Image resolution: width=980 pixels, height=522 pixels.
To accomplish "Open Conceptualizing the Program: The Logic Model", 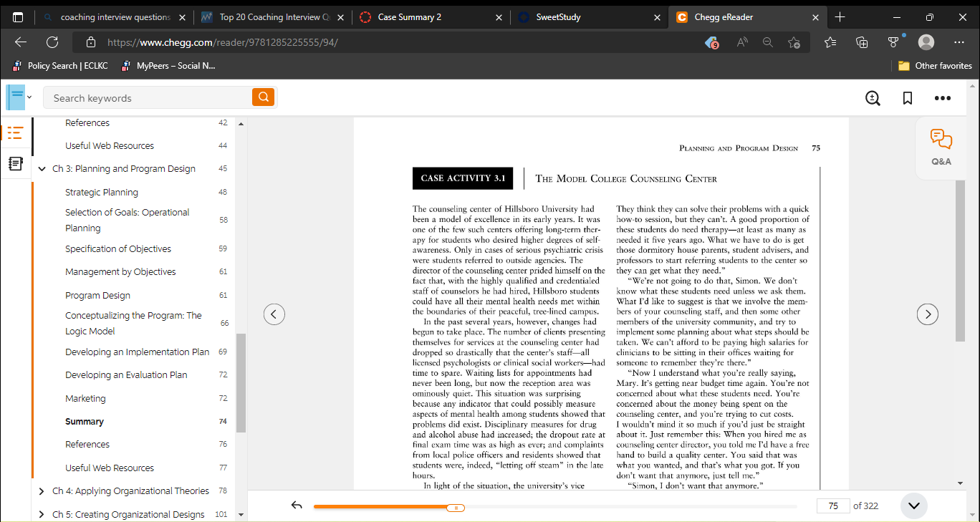I will (x=133, y=323).
